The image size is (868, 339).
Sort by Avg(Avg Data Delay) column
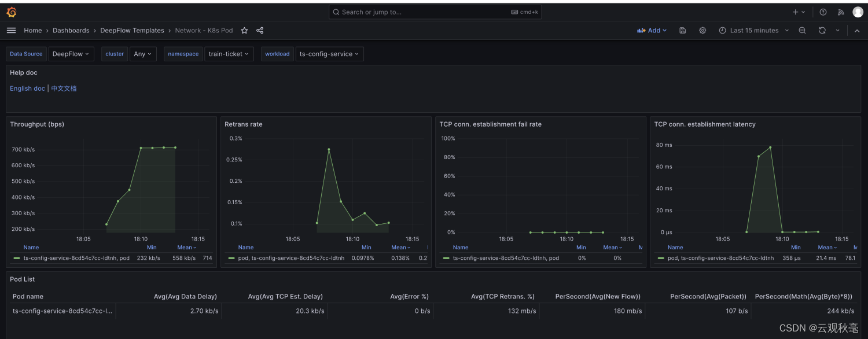pos(185,296)
